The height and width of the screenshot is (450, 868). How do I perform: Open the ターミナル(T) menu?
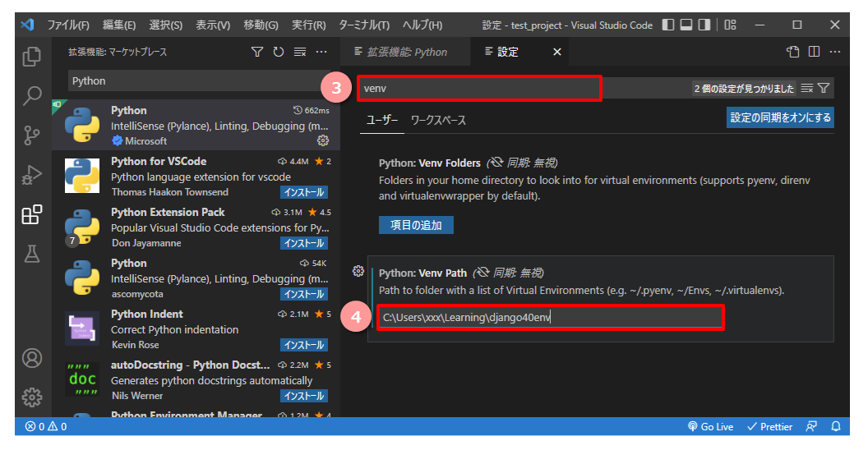click(364, 25)
